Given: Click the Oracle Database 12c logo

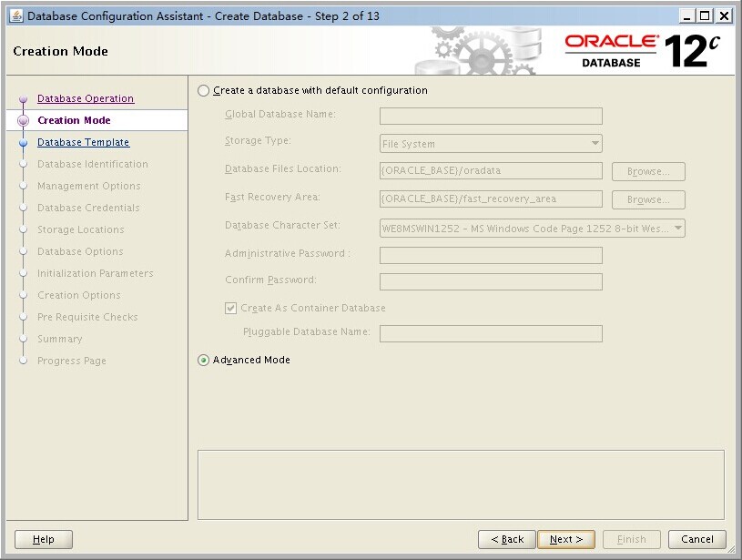Looking at the screenshot, I should click(643, 50).
